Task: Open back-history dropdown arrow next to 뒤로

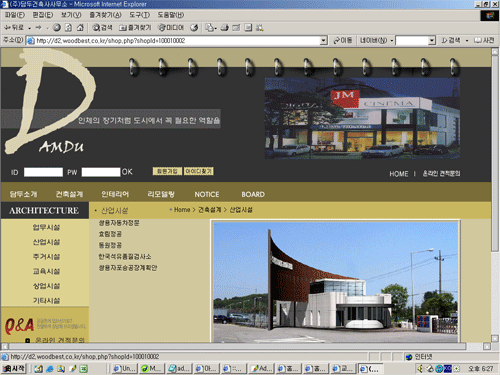Action: pos(30,28)
